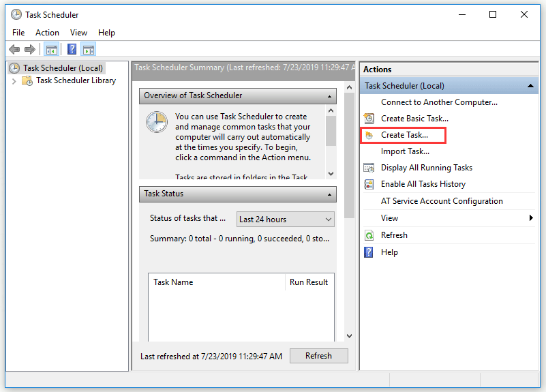Collapse the Task Scheduler (Local) actions group
Screen dimensions: 546x392
(530, 86)
